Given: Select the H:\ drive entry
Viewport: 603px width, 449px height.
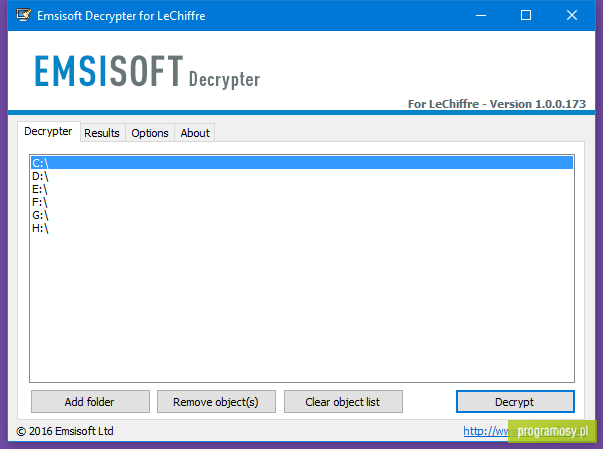Looking at the screenshot, I should (x=302, y=228).
